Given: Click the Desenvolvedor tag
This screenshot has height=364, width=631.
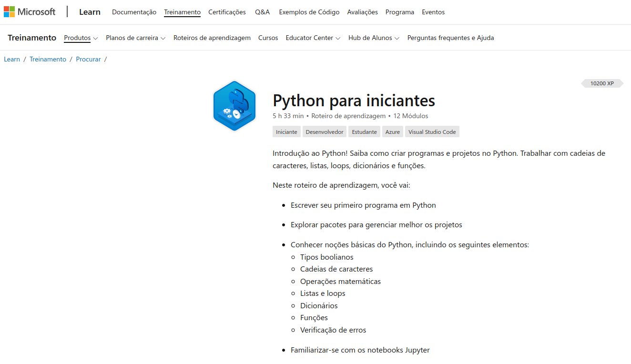Looking at the screenshot, I should 325,132.
